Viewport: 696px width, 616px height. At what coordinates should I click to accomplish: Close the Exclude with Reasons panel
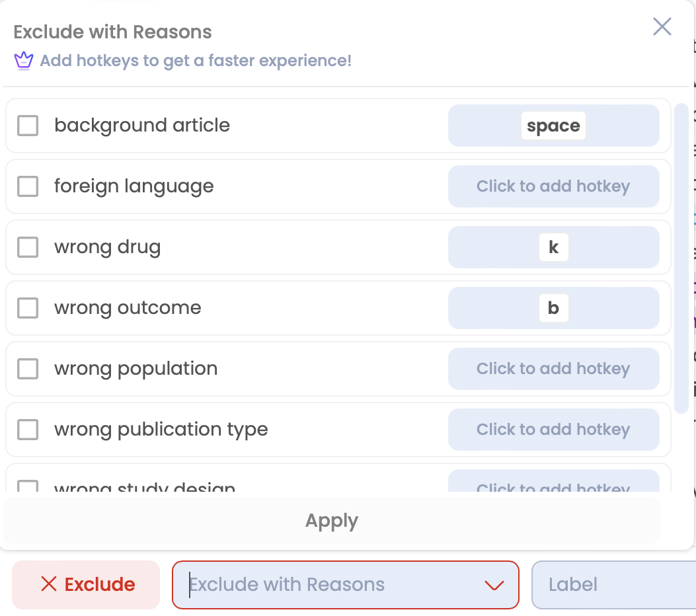662,26
